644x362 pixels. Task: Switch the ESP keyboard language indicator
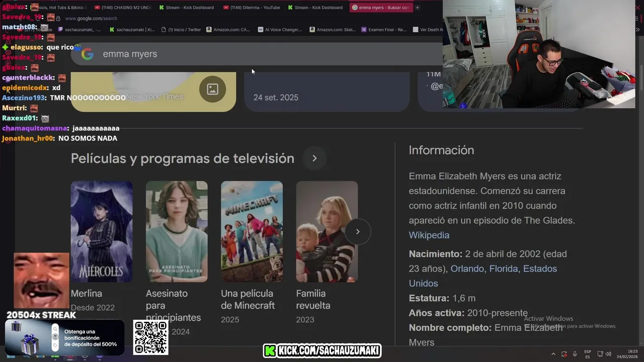click(x=588, y=354)
